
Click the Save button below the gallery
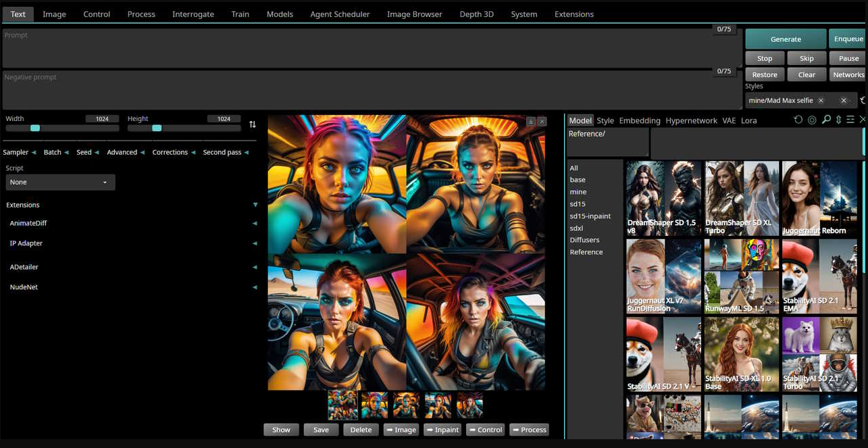click(321, 430)
